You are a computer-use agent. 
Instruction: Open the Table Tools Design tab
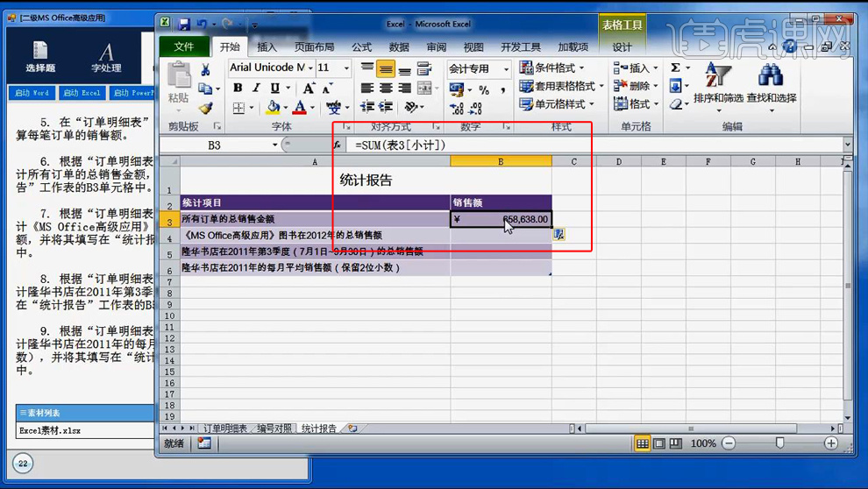point(623,47)
